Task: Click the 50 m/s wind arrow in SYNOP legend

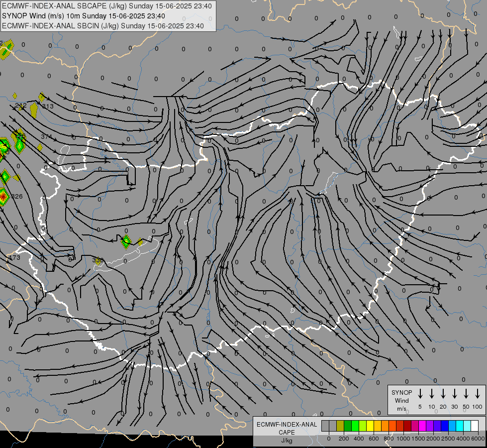Action: (x=466, y=393)
